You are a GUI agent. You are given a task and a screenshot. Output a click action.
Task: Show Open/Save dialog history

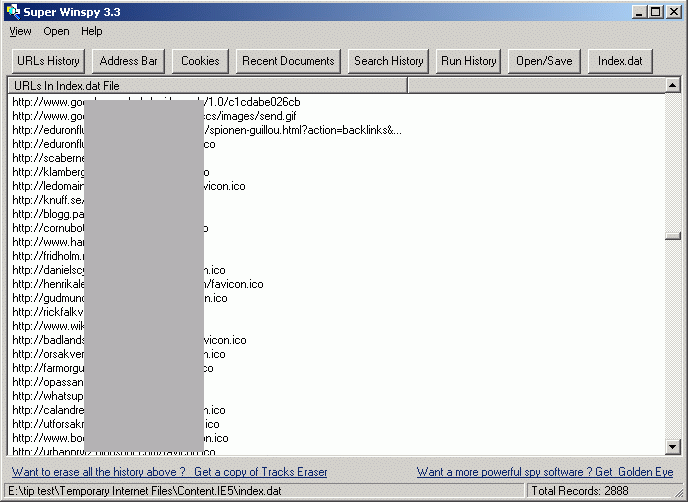(x=544, y=61)
